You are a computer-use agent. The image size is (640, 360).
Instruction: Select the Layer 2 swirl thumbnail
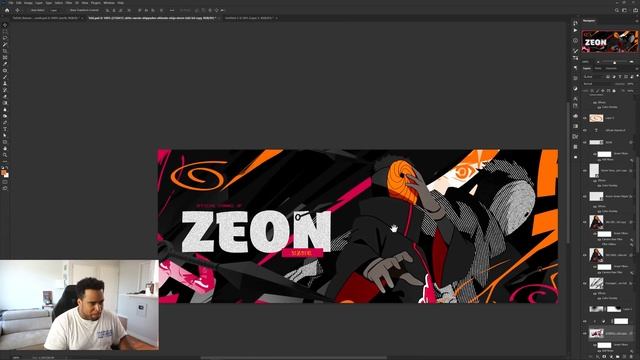coord(596,118)
